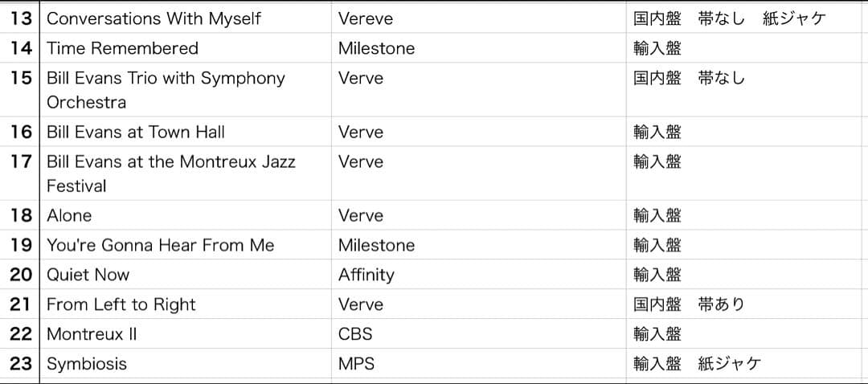Click the Affinity label cell
This screenshot has height=384, width=868.
tap(366, 275)
